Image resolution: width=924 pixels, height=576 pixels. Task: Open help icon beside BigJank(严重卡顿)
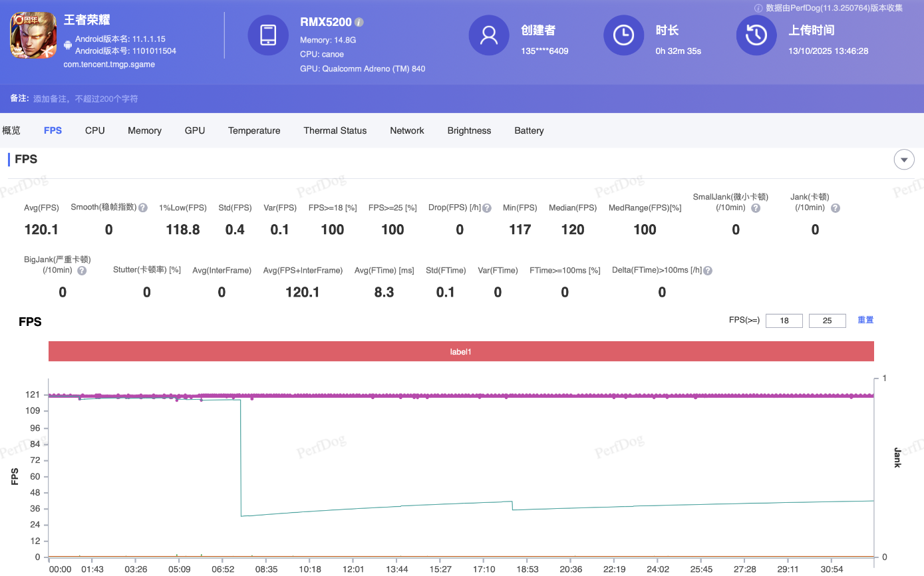tap(82, 271)
